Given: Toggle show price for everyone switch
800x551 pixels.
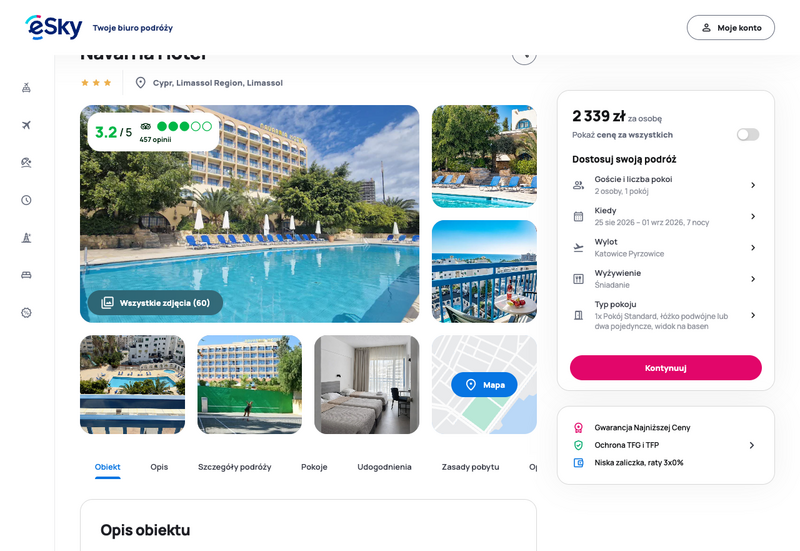Looking at the screenshot, I should [x=748, y=135].
